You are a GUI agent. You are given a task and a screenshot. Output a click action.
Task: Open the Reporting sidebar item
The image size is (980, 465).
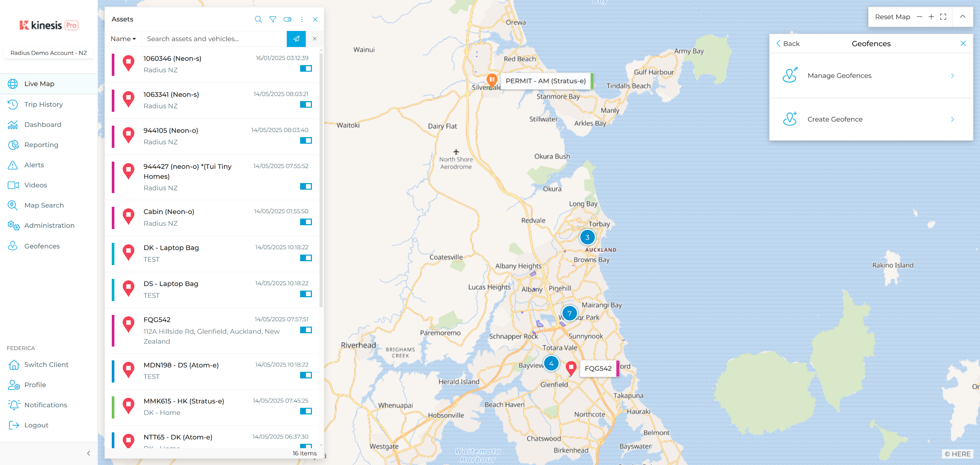point(41,145)
